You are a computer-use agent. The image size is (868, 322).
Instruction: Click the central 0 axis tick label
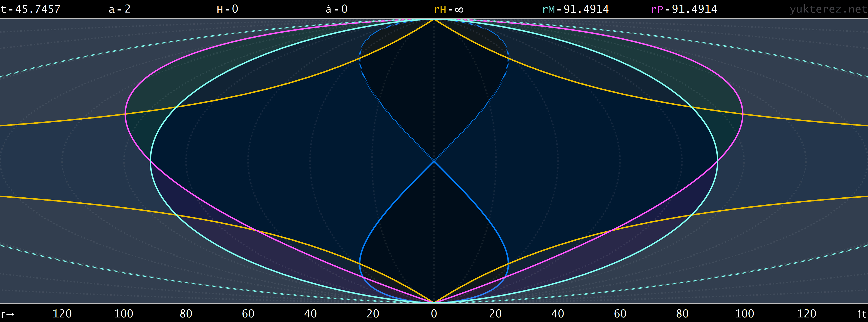coord(434,314)
